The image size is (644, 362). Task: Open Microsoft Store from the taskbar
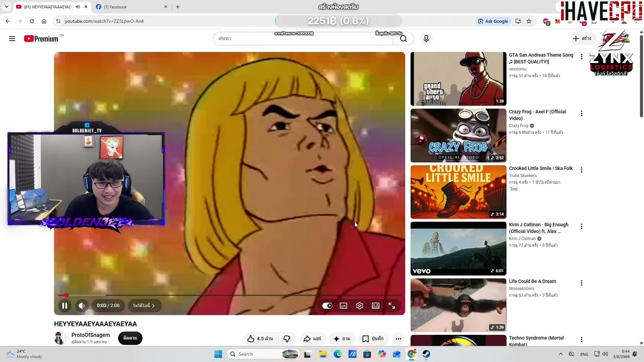(x=367, y=354)
